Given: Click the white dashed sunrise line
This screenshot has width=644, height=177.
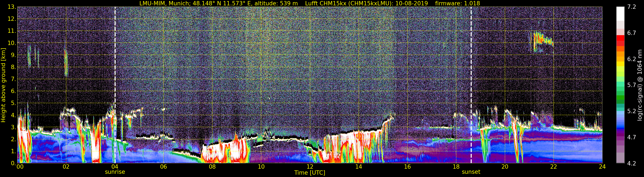Looking at the screenshot, I should (115, 85).
